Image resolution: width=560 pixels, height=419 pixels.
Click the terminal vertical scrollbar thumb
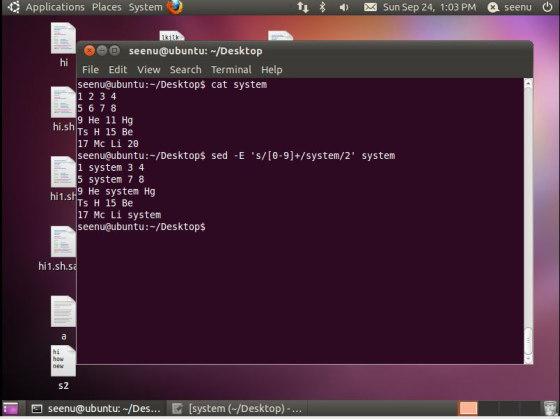click(528, 340)
